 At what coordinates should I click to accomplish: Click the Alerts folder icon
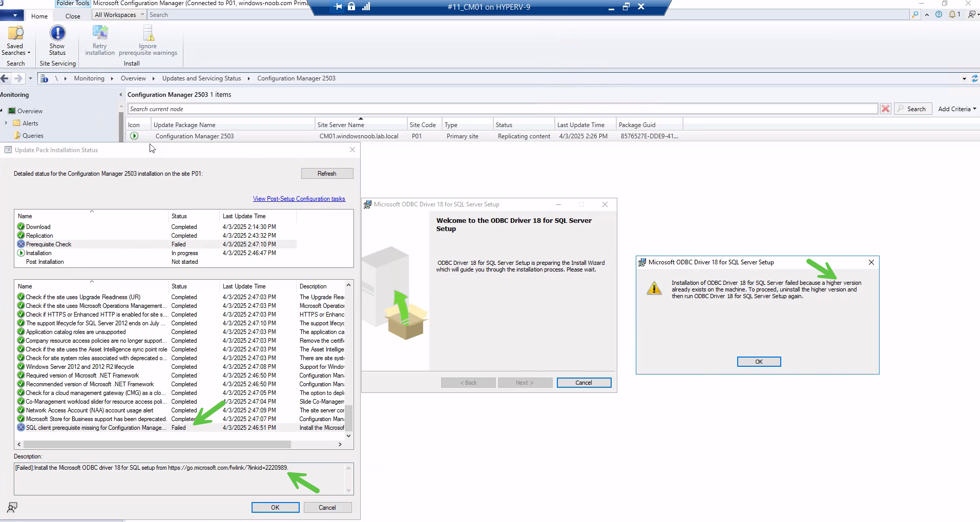pos(17,123)
